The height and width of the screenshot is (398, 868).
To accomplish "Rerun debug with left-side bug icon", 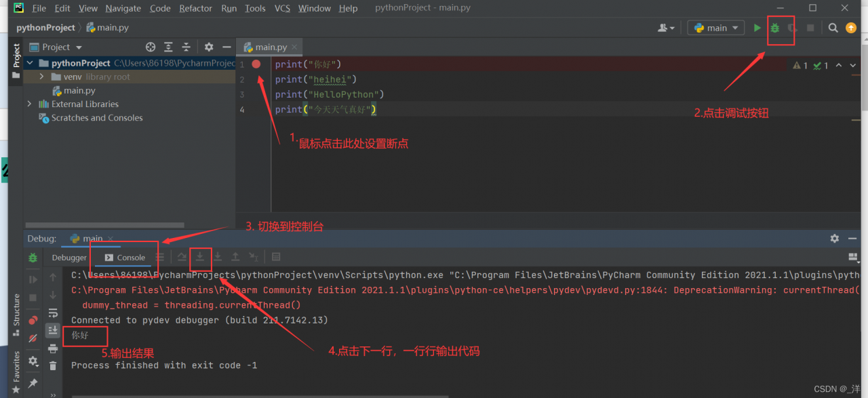I will point(33,258).
